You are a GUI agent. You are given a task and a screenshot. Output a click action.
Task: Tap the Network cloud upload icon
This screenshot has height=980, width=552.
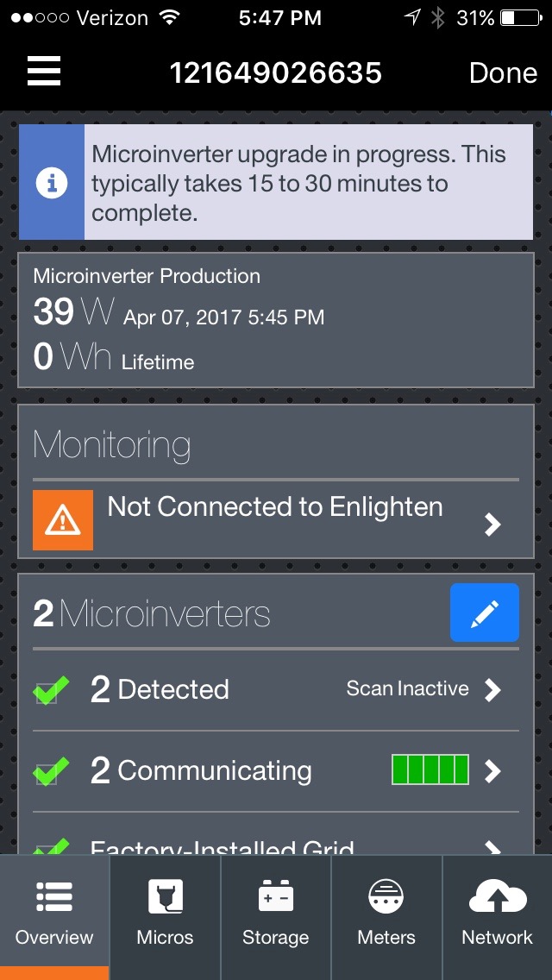pos(497,898)
